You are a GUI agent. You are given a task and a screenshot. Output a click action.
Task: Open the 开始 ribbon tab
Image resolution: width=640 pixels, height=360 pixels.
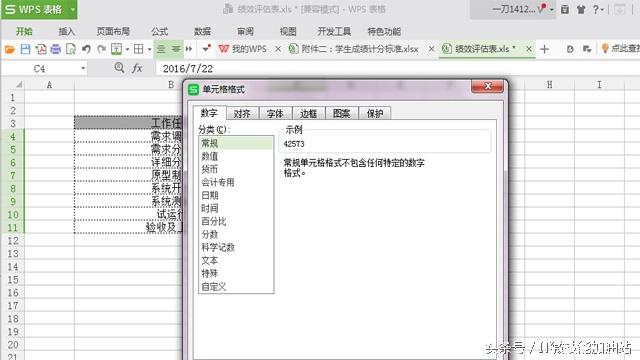[x=24, y=31]
